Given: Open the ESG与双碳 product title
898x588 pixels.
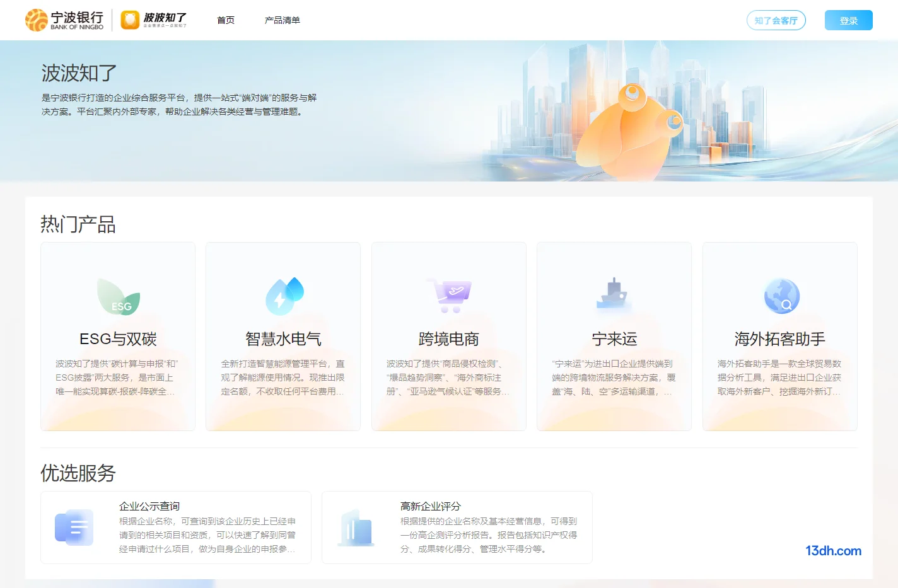Looking at the screenshot, I should pos(118,339).
